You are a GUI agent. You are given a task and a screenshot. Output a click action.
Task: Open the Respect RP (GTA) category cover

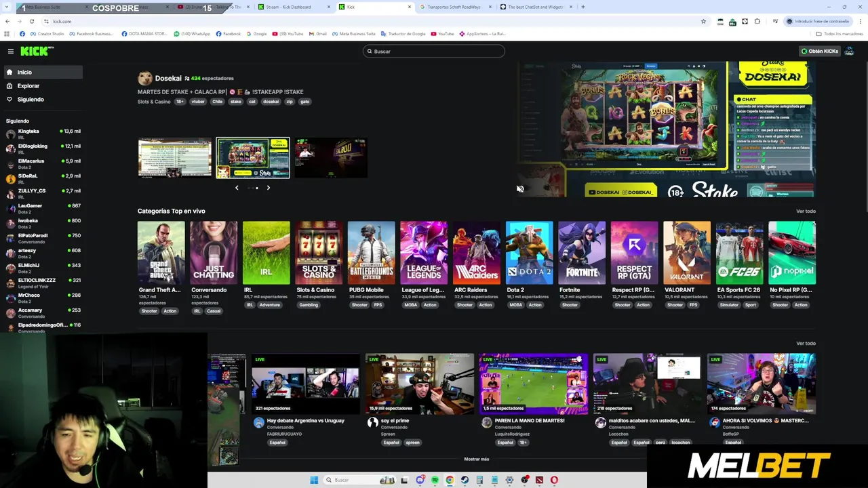tap(634, 253)
